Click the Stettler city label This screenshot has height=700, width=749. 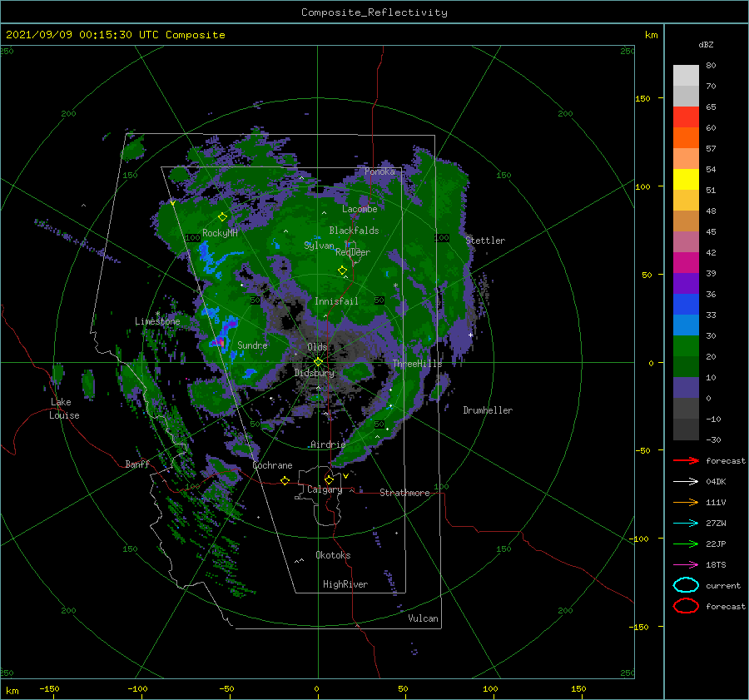click(485, 241)
